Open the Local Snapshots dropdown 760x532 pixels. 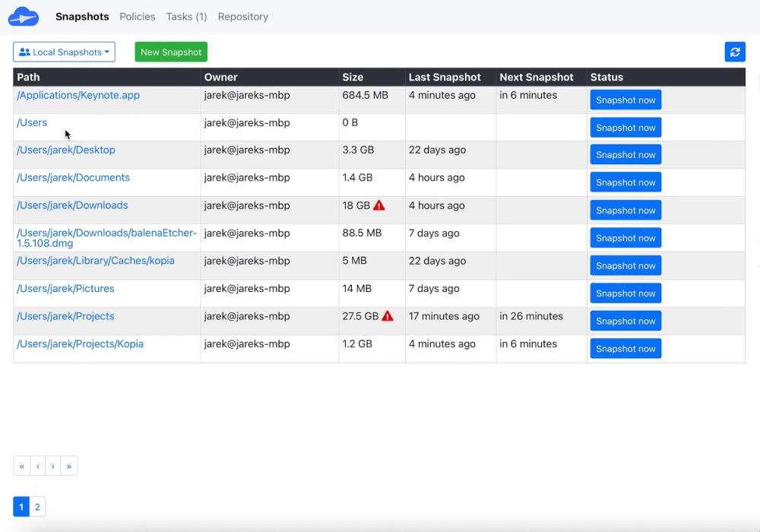click(x=64, y=52)
